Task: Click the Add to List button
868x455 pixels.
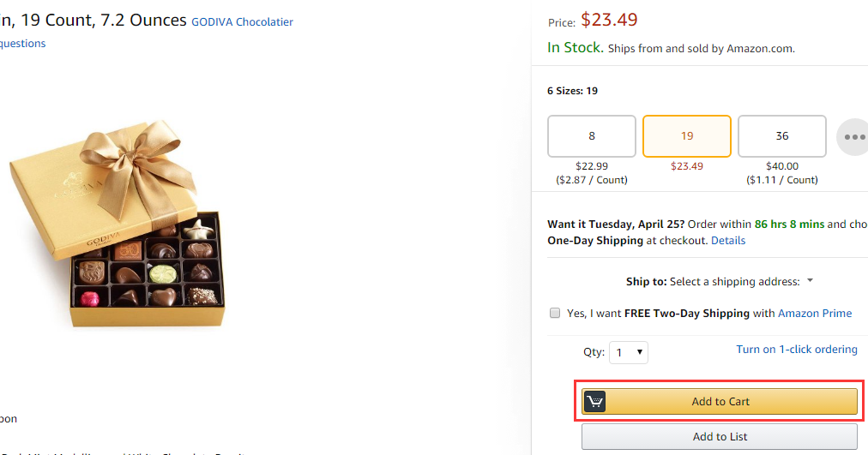Action: tap(720, 437)
